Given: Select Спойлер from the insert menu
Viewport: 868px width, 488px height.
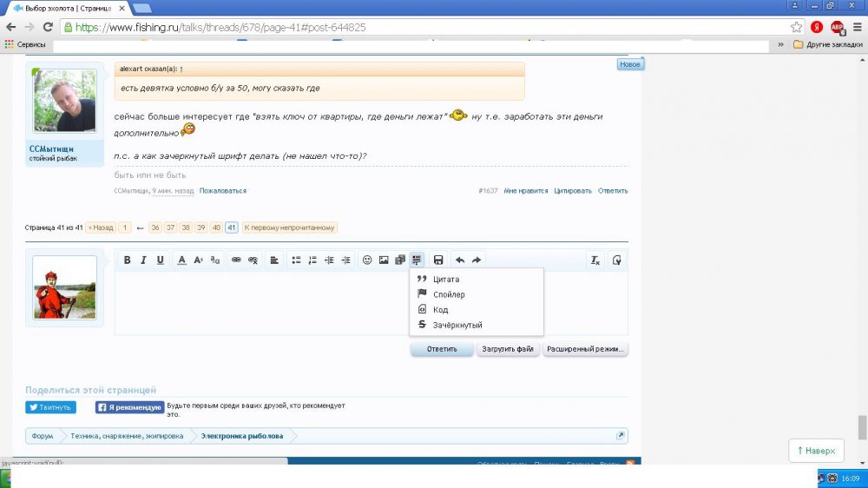Looking at the screenshot, I should click(449, 294).
